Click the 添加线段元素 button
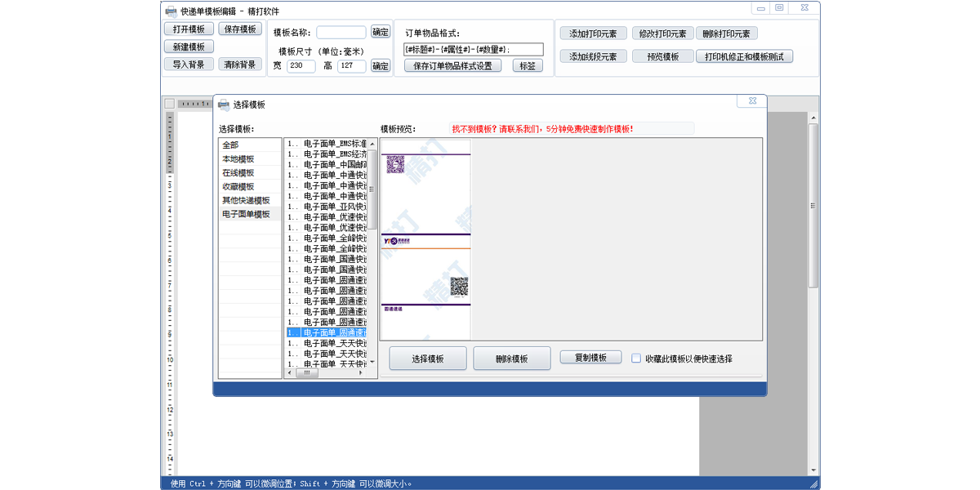The width and height of the screenshot is (980, 490). pyautogui.click(x=593, y=56)
